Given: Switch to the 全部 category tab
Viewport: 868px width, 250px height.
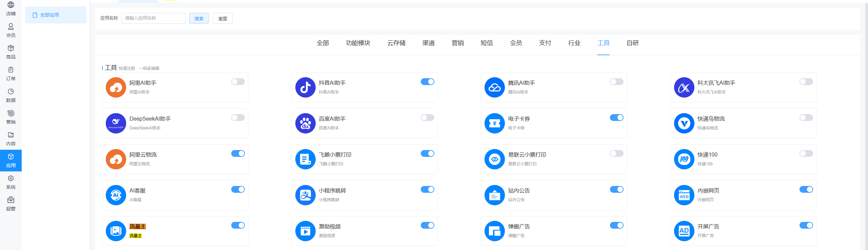Looking at the screenshot, I should coord(323,43).
